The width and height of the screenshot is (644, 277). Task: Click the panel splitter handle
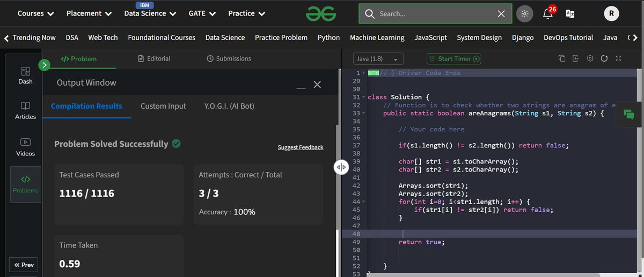coord(341,167)
